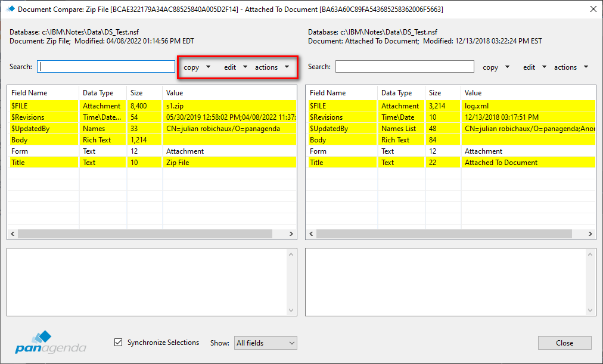Open the Show All fields dropdown

[265, 343]
